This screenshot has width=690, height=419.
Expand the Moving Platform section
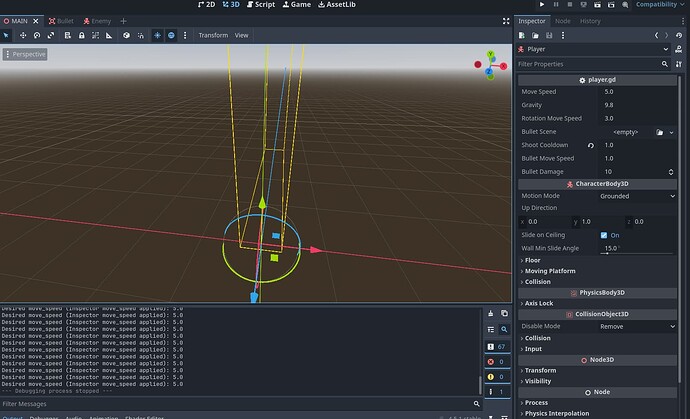[550, 271]
